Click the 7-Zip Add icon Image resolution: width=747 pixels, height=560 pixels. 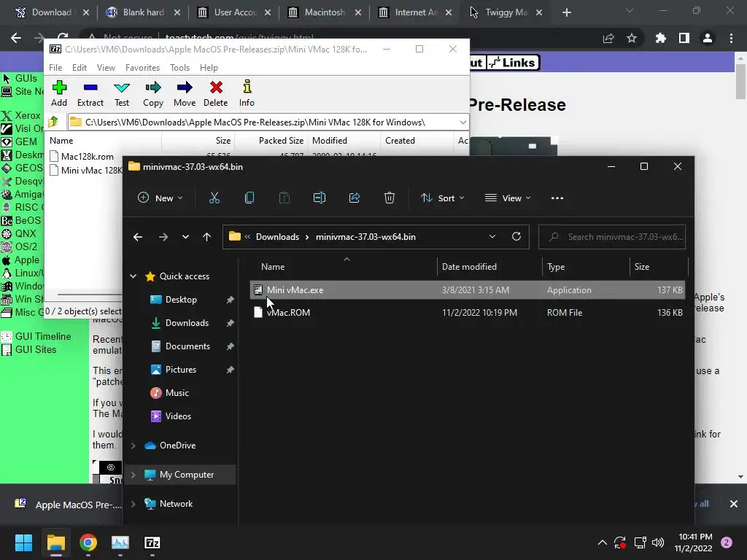click(x=59, y=87)
